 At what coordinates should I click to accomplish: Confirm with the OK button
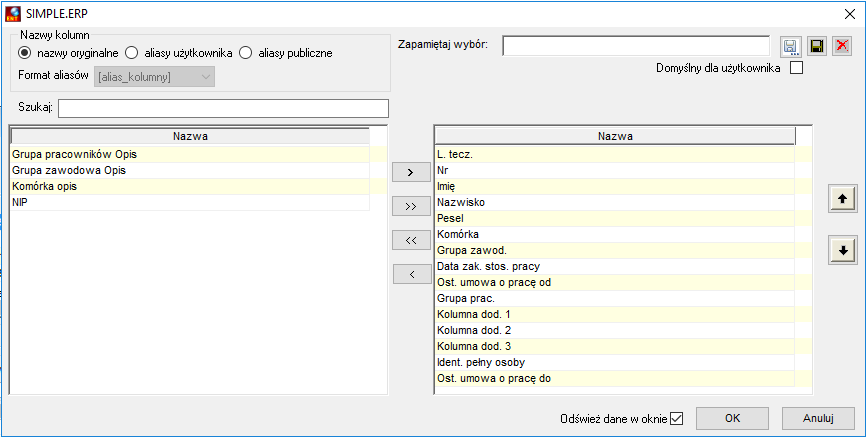click(x=732, y=418)
